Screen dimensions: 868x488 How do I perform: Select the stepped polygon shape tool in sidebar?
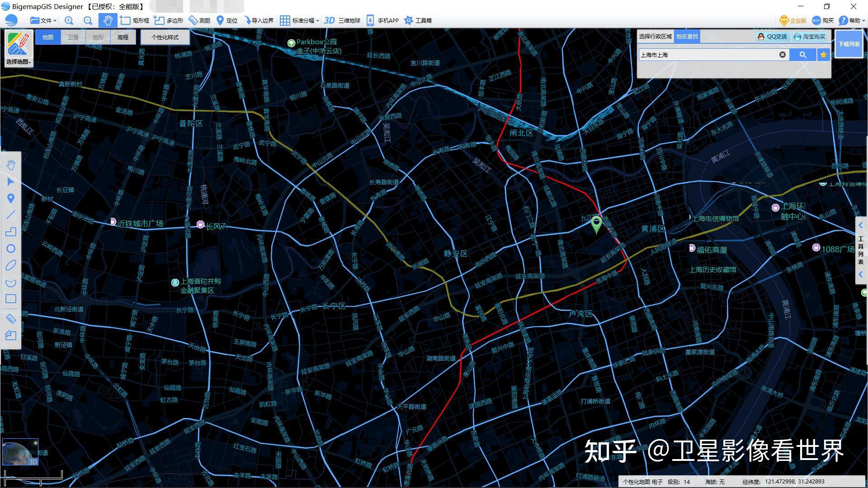click(11, 232)
